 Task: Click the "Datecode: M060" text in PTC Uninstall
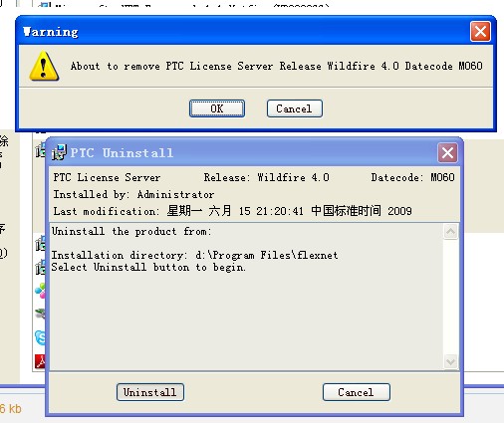pos(412,177)
